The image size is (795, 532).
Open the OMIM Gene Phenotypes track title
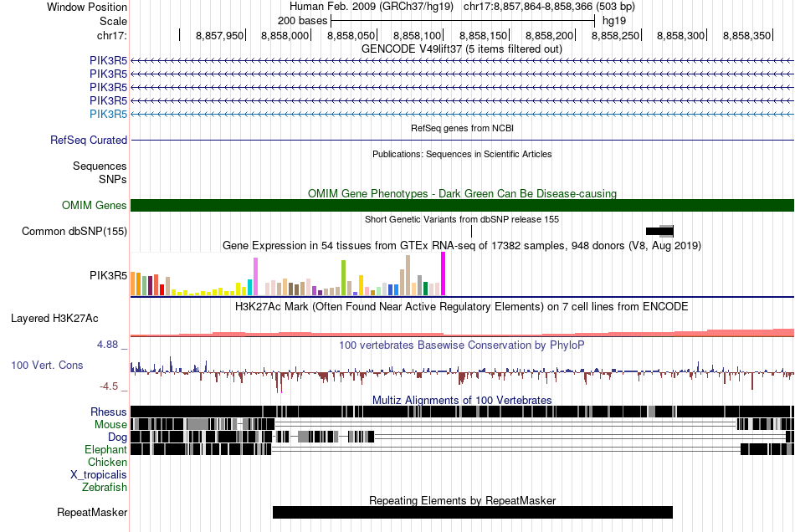[462, 193]
